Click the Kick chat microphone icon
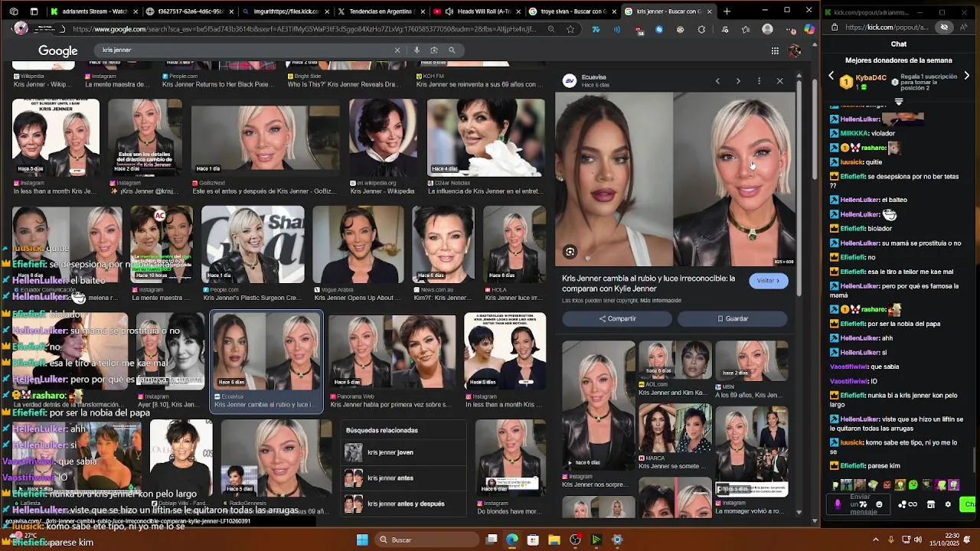This screenshot has height=551, width=980. (x=838, y=504)
